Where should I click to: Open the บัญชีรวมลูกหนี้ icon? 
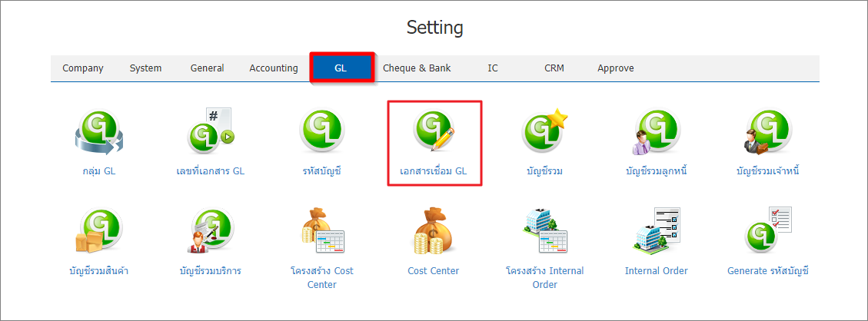click(x=656, y=131)
